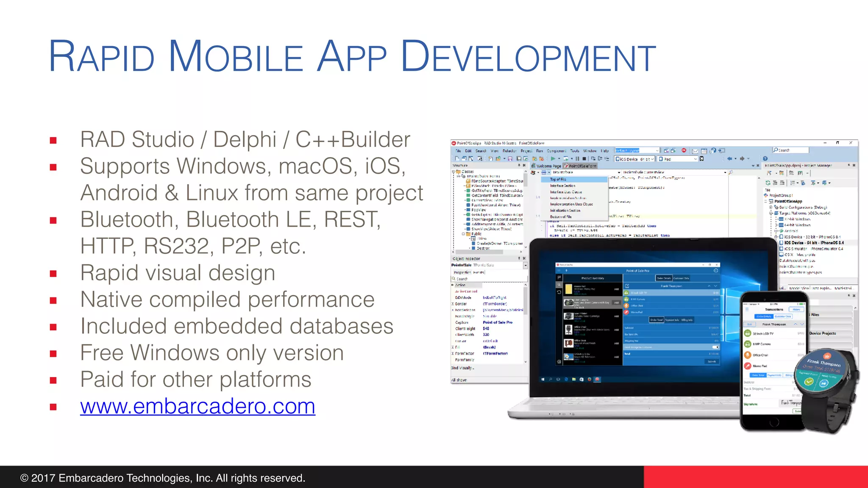Choose Bottom of File menu entry
Viewport: 868px width, 488px height.
(x=574, y=217)
